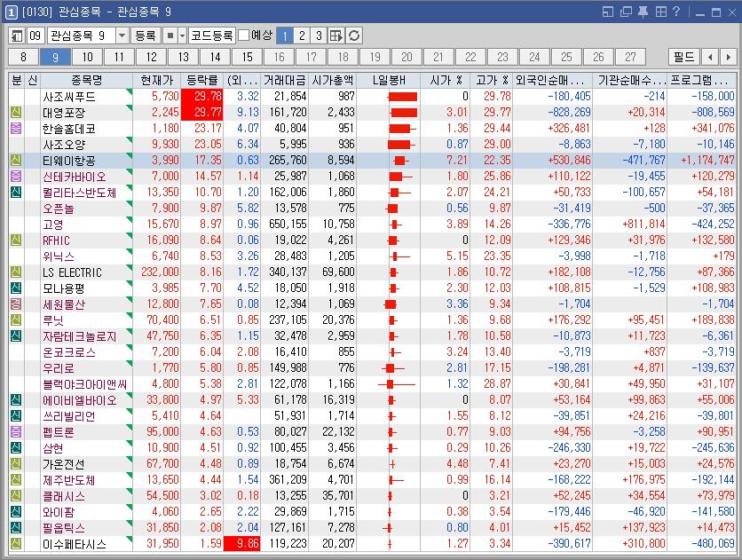Select the 우리로 stock name
The width and height of the screenshot is (742, 560).
(59, 368)
